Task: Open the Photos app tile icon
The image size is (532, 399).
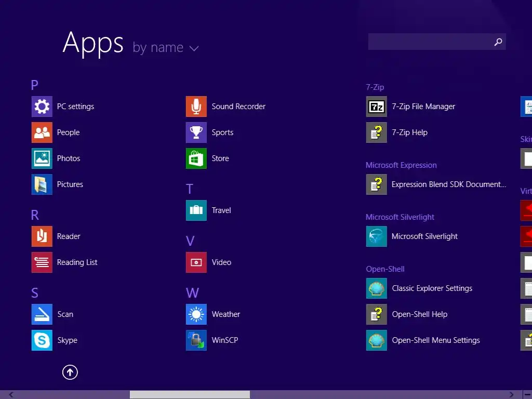Action: [x=42, y=158]
